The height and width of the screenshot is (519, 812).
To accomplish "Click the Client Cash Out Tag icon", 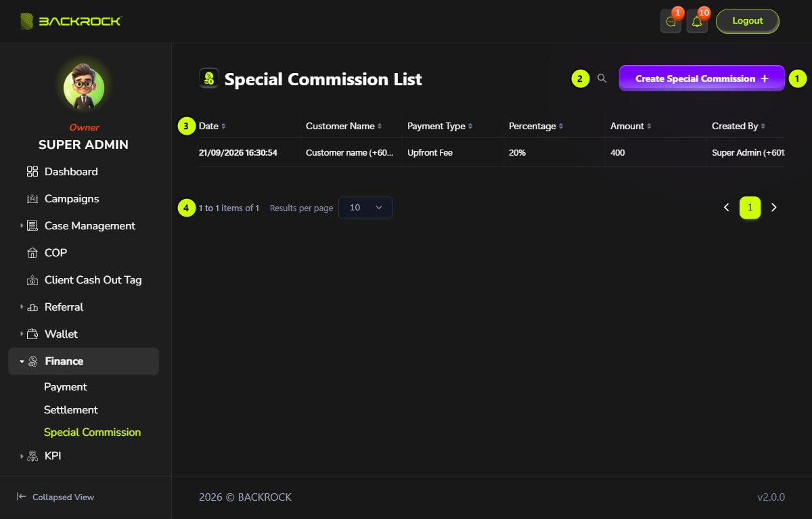I will (x=32, y=280).
